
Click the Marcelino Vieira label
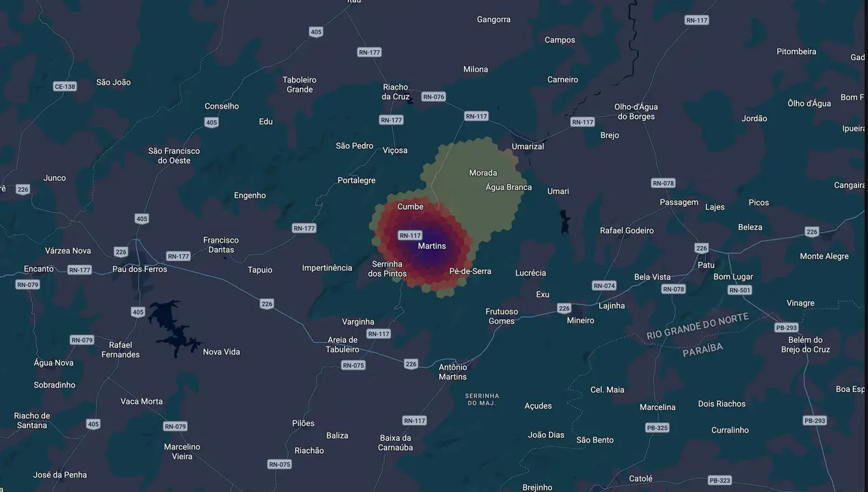point(182,452)
